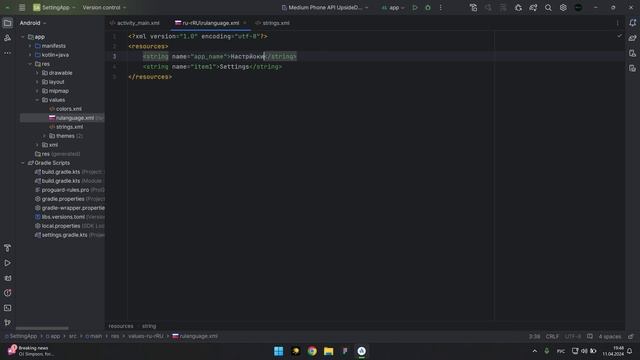Open settings.gradle.kts file
The width and height of the screenshot is (640, 360).
61,235
